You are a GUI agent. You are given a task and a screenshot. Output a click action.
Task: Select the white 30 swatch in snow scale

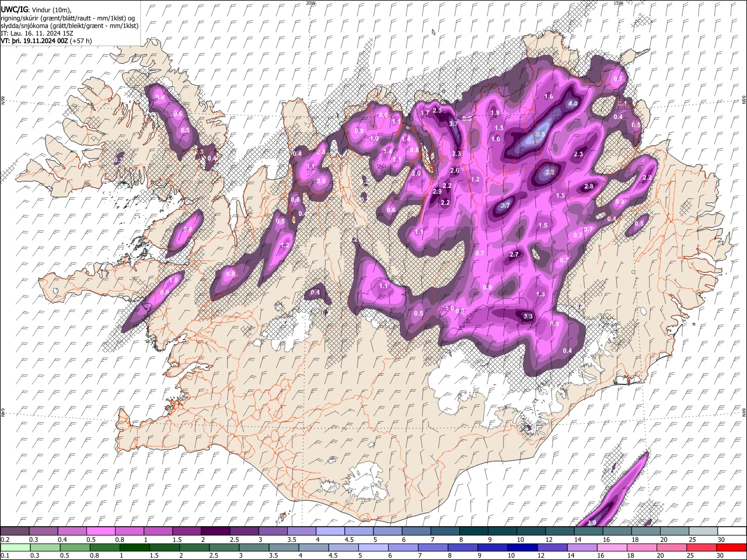coord(732,531)
